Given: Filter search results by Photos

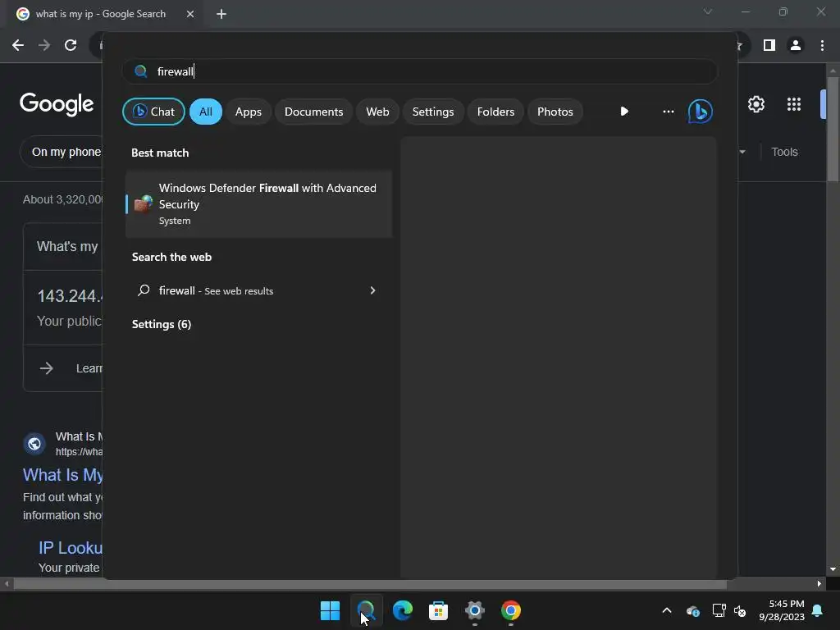Looking at the screenshot, I should pyautogui.click(x=555, y=112).
